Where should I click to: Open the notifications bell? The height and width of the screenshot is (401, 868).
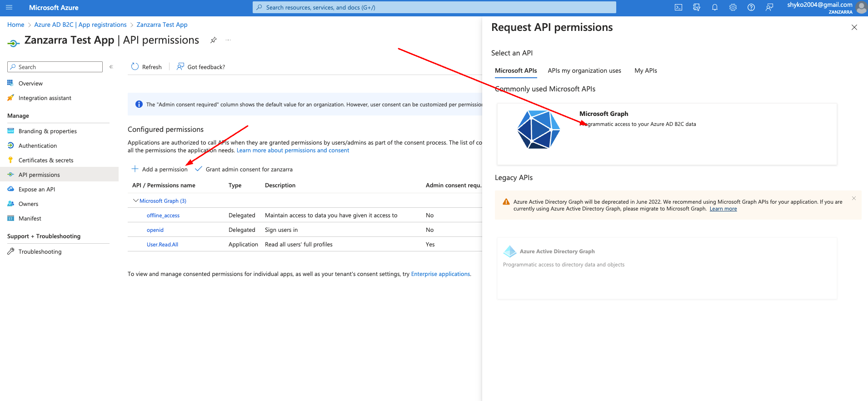[715, 7]
